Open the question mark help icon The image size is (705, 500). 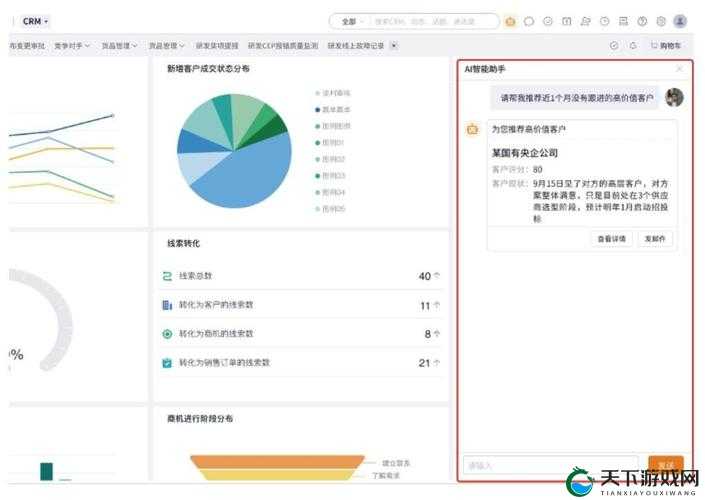(x=643, y=21)
